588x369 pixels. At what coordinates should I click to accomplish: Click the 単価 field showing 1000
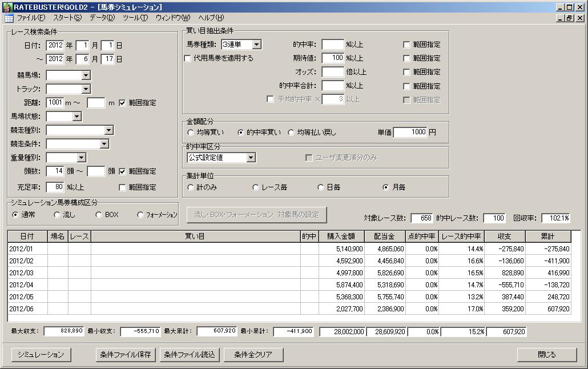pyautogui.click(x=410, y=132)
